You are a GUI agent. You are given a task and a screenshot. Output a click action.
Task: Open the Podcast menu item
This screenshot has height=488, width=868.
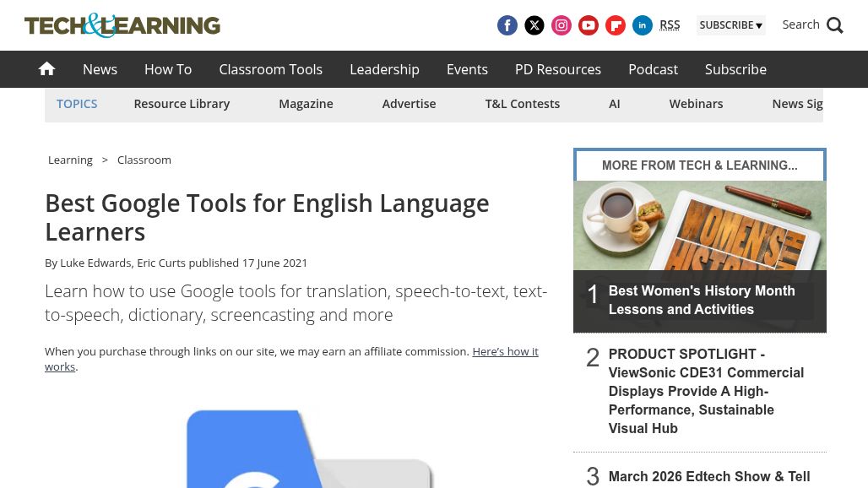653,69
